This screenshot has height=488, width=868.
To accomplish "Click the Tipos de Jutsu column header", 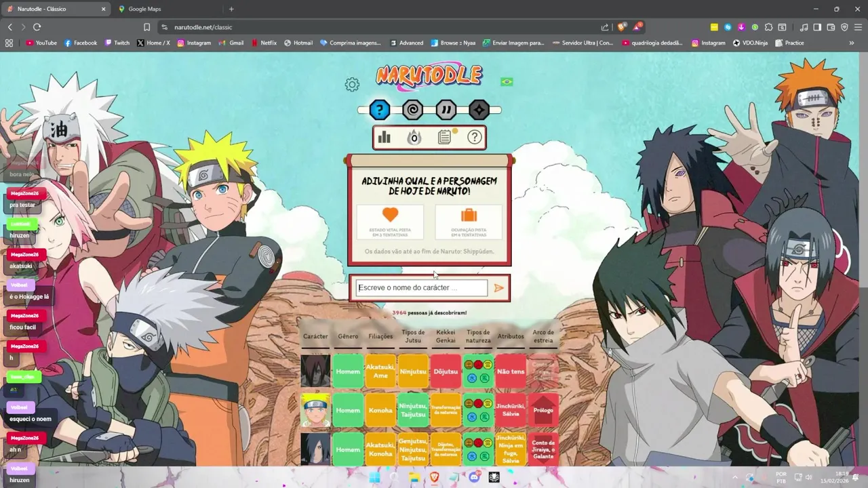I will (413, 336).
